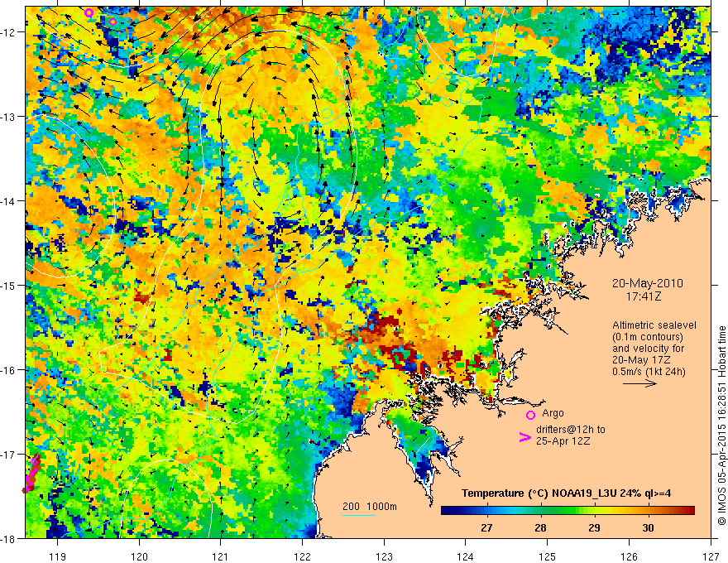Click the '0.5m/s (1kt 24h)' scale text
The width and height of the screenshot is (728, 563).
(649, 372)
